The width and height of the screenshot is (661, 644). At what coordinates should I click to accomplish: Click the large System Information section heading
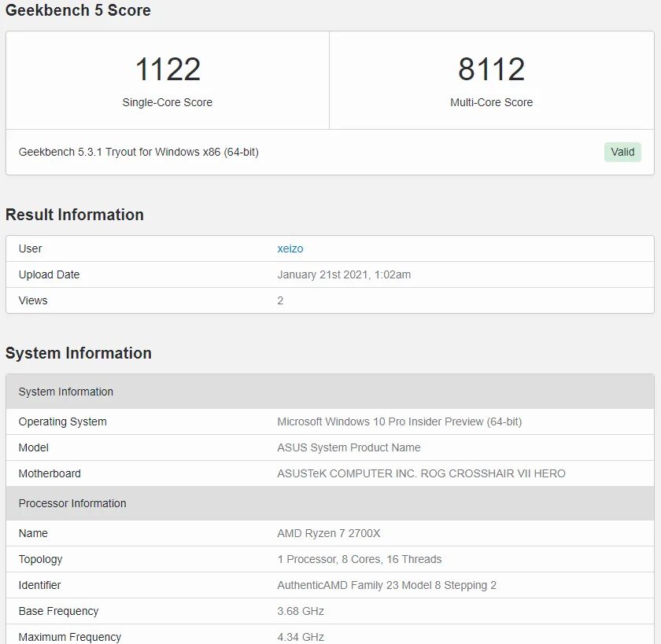[79, 353]
